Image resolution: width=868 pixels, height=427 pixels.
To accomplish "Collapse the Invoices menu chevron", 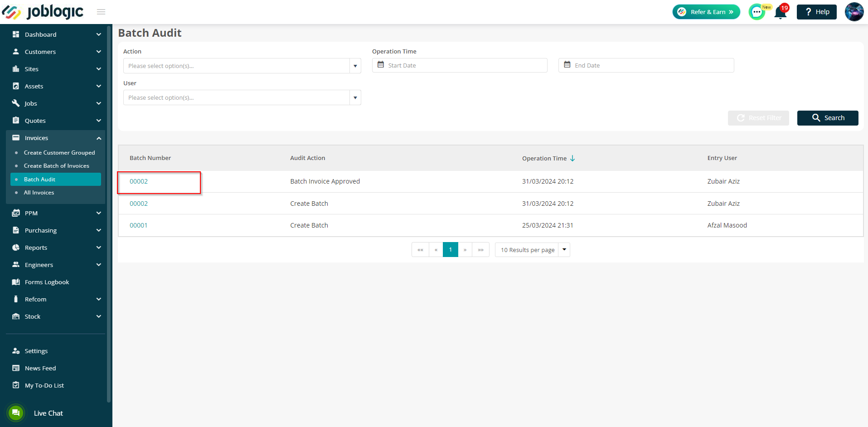I will pos(99,138).
